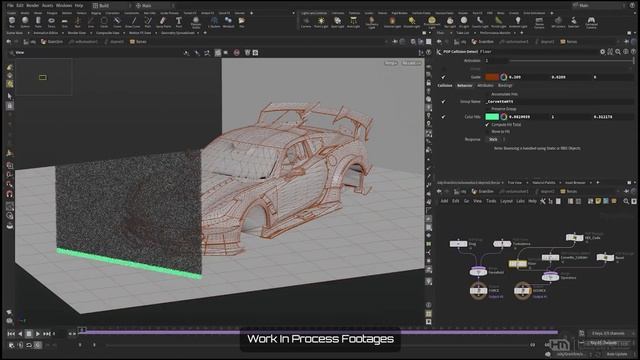The height and width of the screenshot is (360, 640).
Task: Select the Tube shelf tool
Action: pos(38,22)
